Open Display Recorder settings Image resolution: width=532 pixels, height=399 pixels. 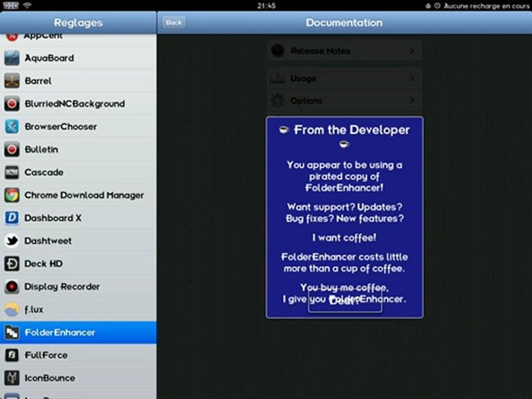click(78, 287)
